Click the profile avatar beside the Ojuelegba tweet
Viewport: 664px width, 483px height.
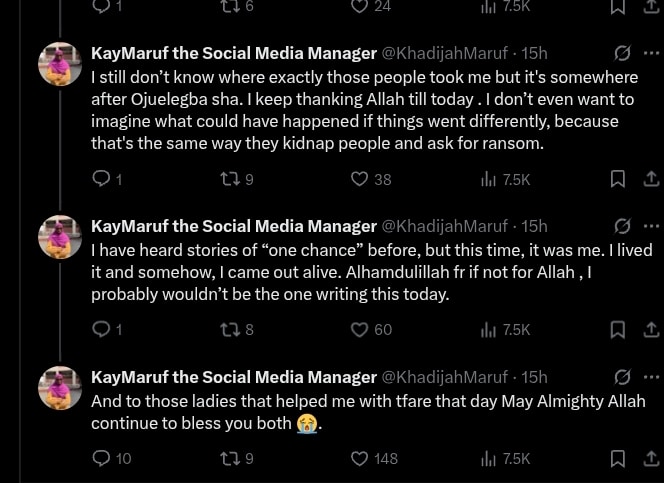point(60,65)
